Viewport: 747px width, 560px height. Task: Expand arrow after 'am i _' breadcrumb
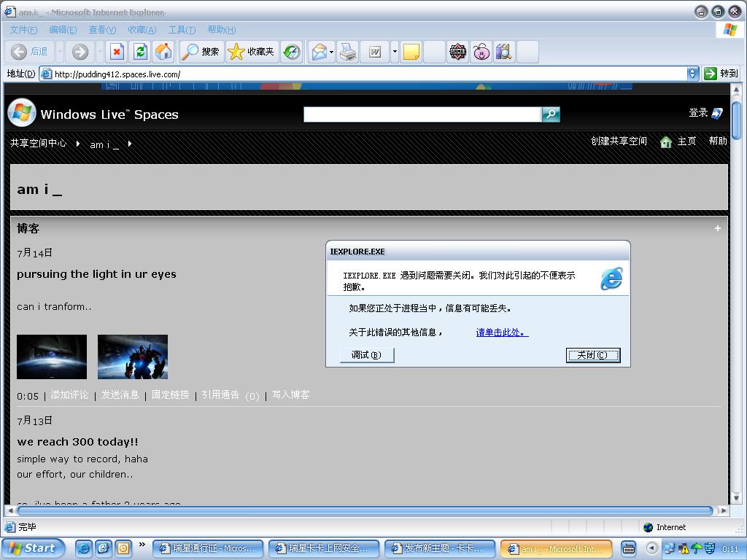click(130, 144)
